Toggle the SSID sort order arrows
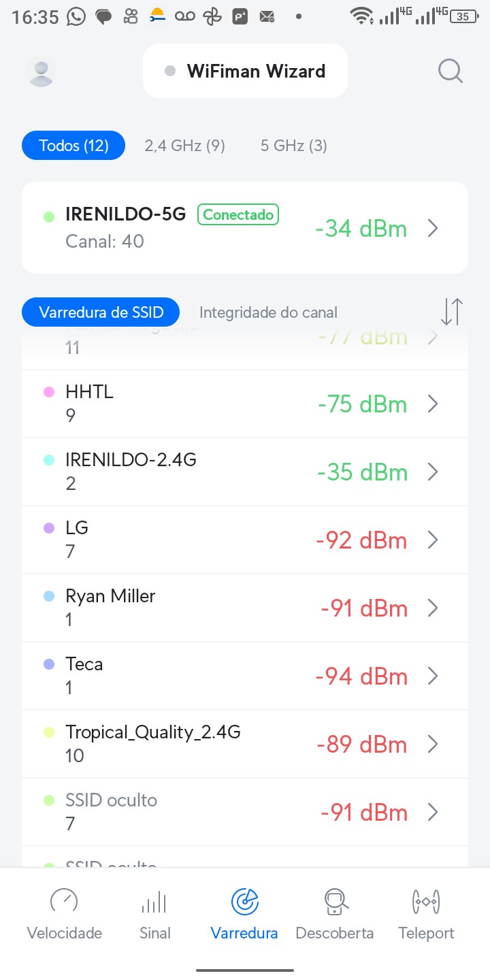The image size is (490, 980). point(451,312)
